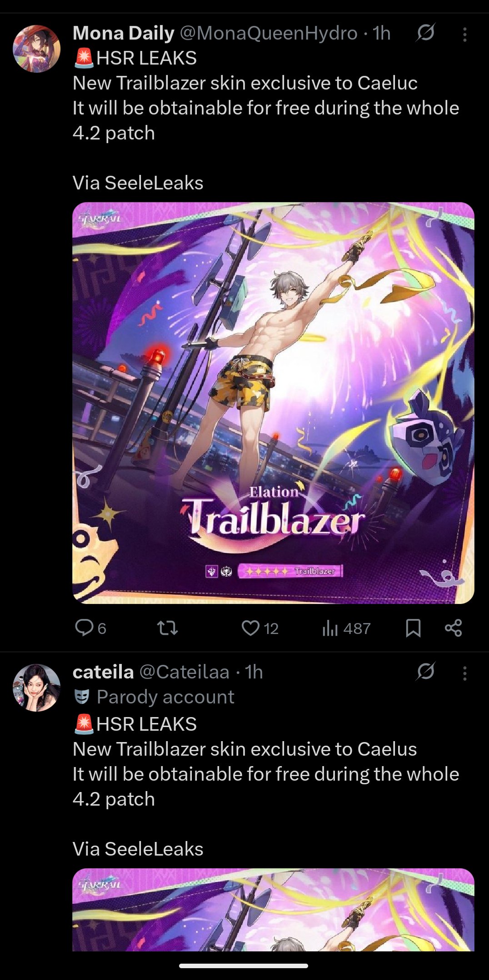Image resolution: width=489 pixels, height=980 pixels.
Task: View analytics showing 487 views
Action: pyautogui.click(x=346, y=629)
